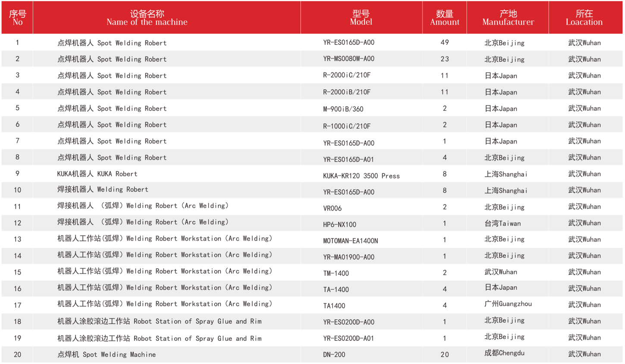
Task: Click the Guangzhou manufacturer cell
Action: click(x=508, y=304)
